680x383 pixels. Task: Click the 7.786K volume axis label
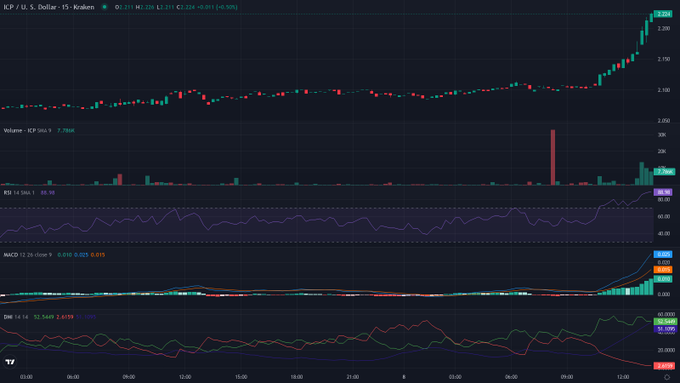click(664, 172)
